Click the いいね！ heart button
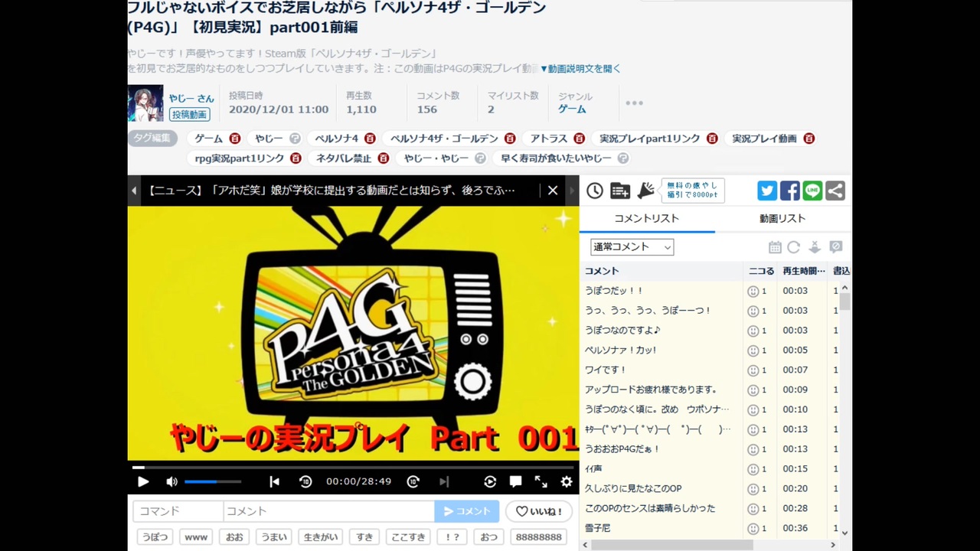 pyautogui.click(x=539, y=511)
